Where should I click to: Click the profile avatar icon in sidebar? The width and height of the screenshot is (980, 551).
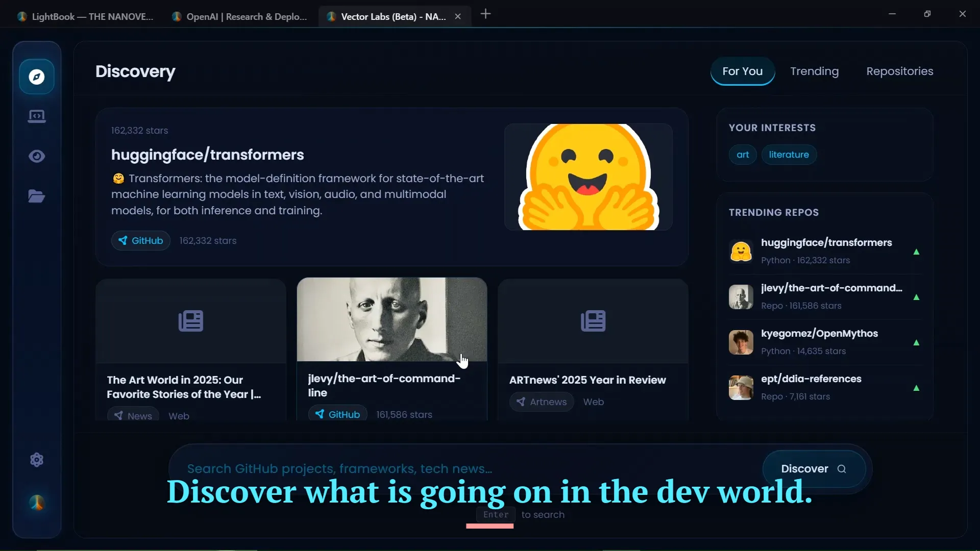coord(37,503)
